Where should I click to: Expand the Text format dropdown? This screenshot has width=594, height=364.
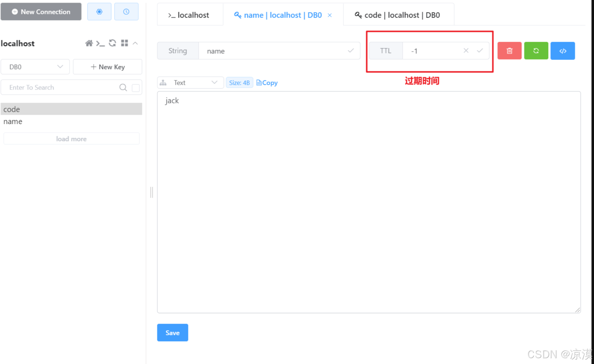(x=190, y=83)
